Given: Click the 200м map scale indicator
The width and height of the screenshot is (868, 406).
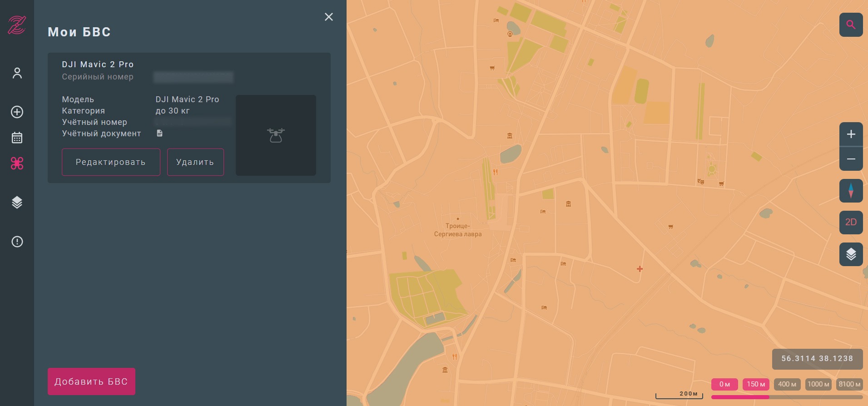Looking at the screenshot, I should point(680,396).
